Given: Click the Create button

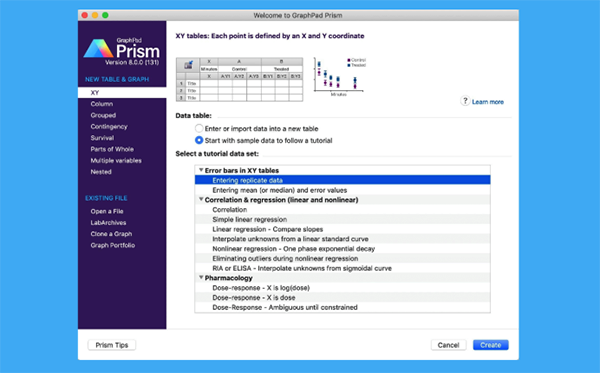Looking at the screenshot, I should 491,345.
